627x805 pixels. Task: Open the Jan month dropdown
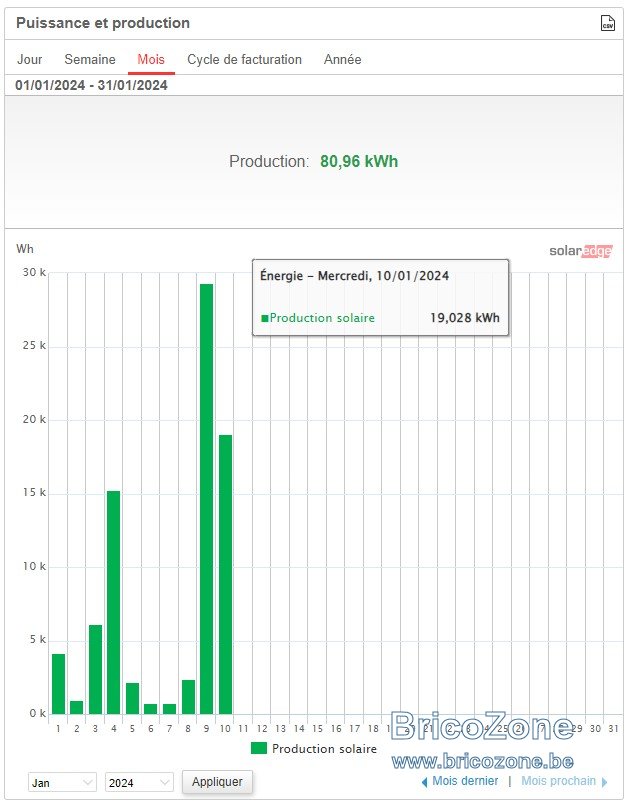(x=62, y=782)
